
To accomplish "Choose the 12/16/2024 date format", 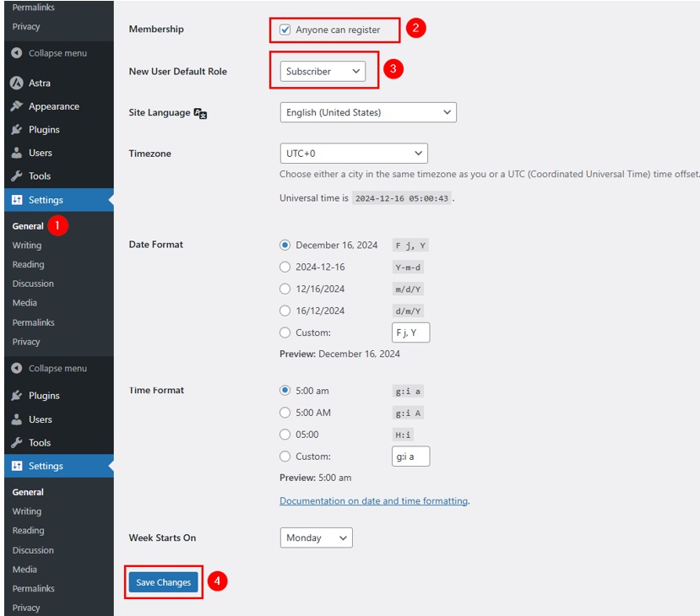I will pos(285,289).
